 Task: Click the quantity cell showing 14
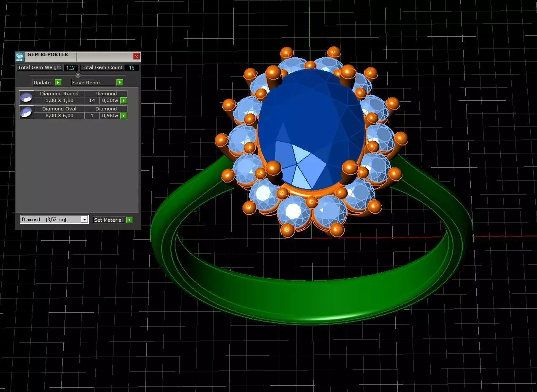pos(92,100)
